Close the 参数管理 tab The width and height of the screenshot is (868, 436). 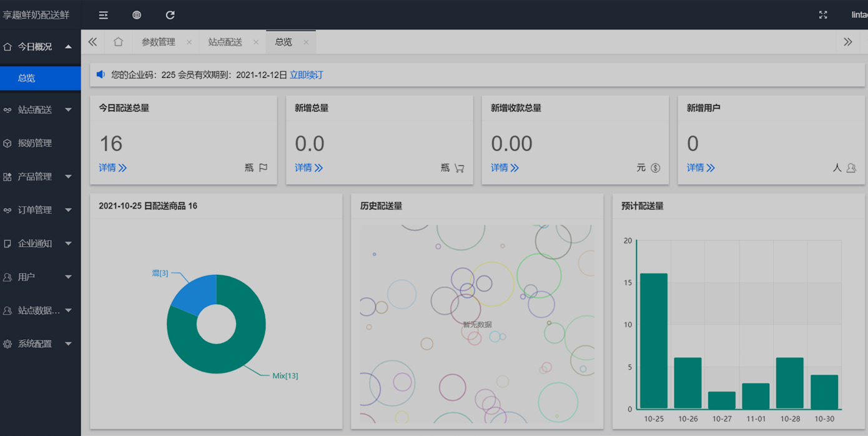[x=189, y=42]
